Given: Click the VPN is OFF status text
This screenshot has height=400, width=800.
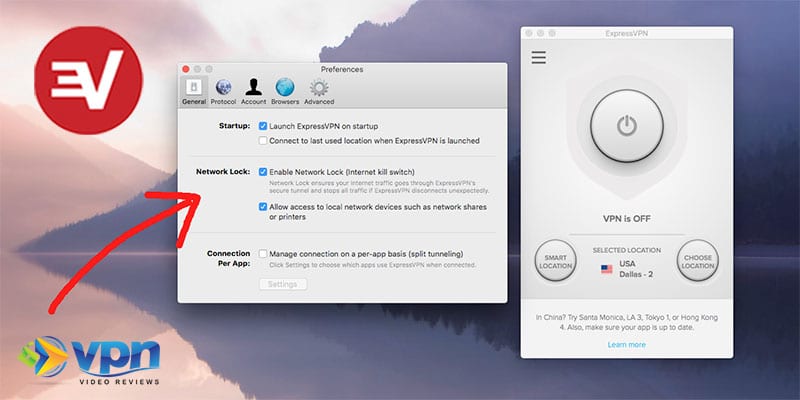Looking at the screenshot, I should [627, 219].
